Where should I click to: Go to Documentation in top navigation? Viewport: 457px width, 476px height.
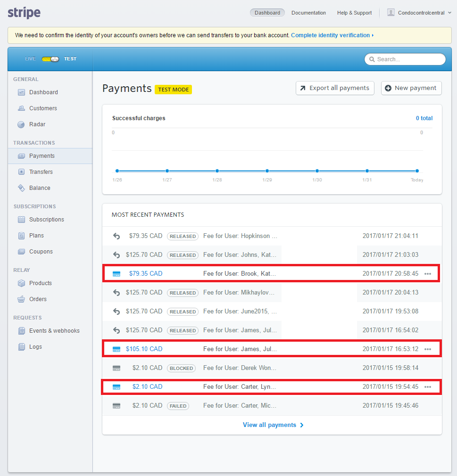click(x=308, y=13)
